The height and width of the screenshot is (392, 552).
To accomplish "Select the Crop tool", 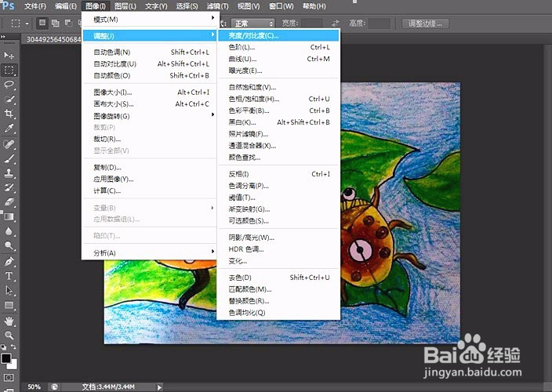I will click(x=9, y=114).
